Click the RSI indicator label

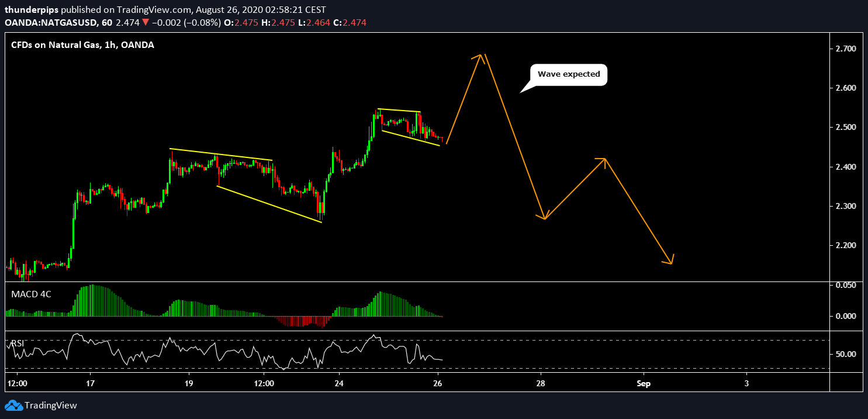tap(18, 343)
